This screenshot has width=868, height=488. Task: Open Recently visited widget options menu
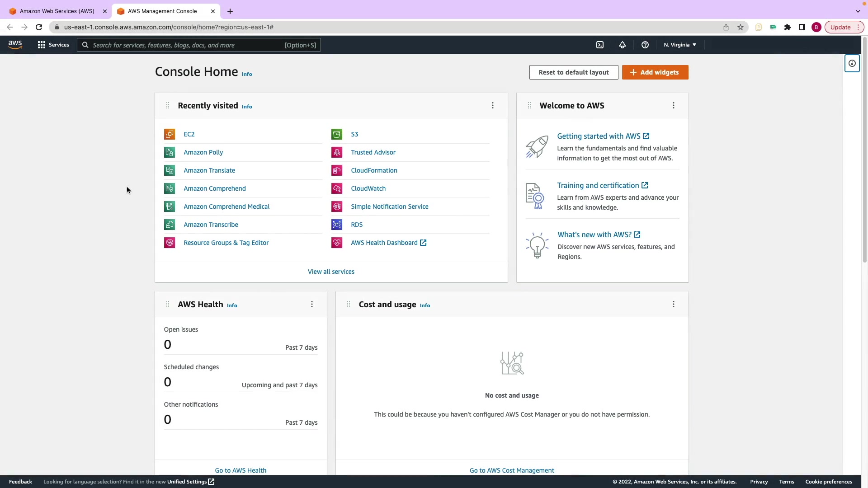pos(493,106)
